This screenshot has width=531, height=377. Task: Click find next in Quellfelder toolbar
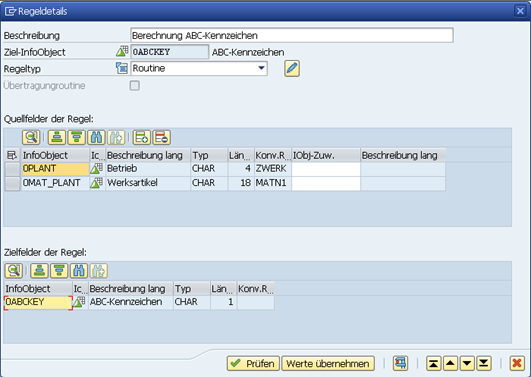(x=116, y=138)
